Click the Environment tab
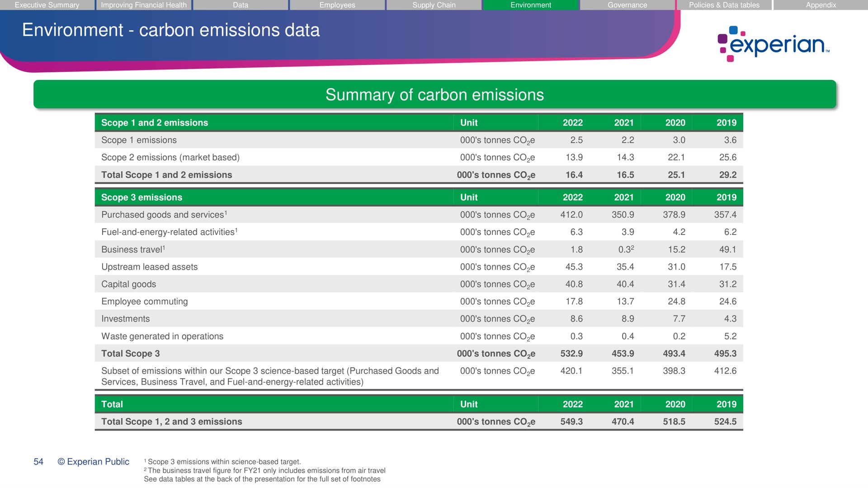This screenshot has width=868, height=488. pyautogui.click(x=531, y=5)
